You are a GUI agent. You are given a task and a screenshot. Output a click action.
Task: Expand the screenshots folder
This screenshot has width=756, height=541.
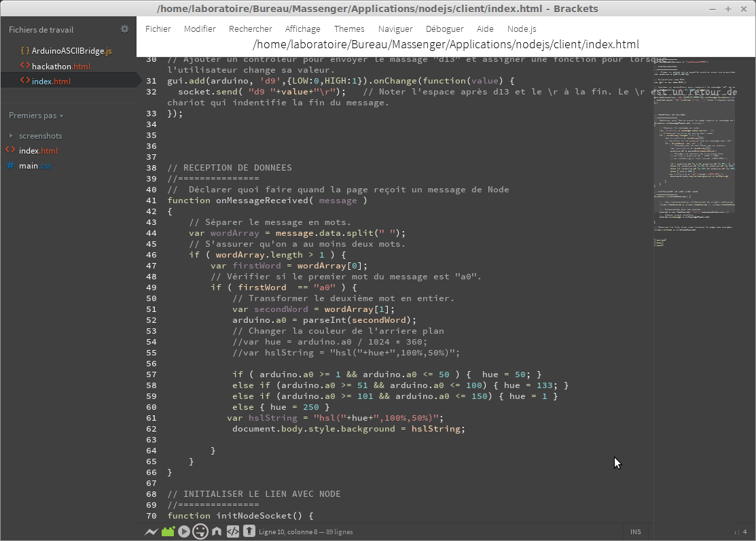tap(11, 135)
